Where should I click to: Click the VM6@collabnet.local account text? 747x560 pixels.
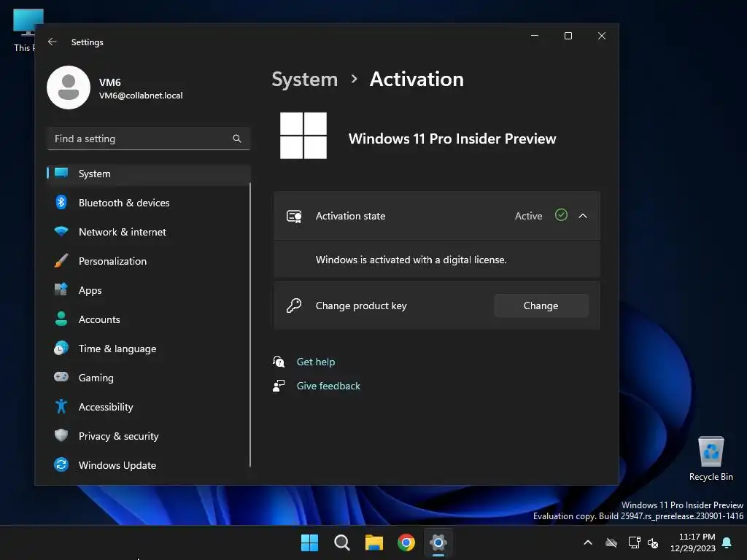click(141, 96)
